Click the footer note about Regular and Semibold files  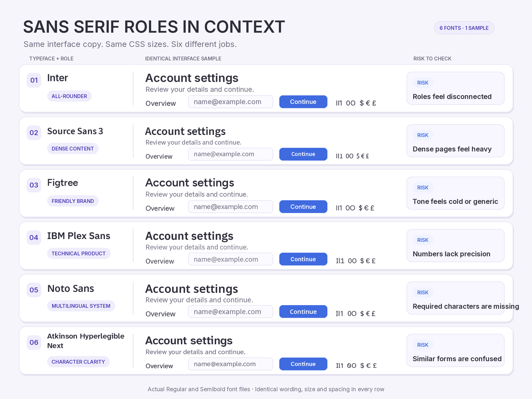coord(266,389)
